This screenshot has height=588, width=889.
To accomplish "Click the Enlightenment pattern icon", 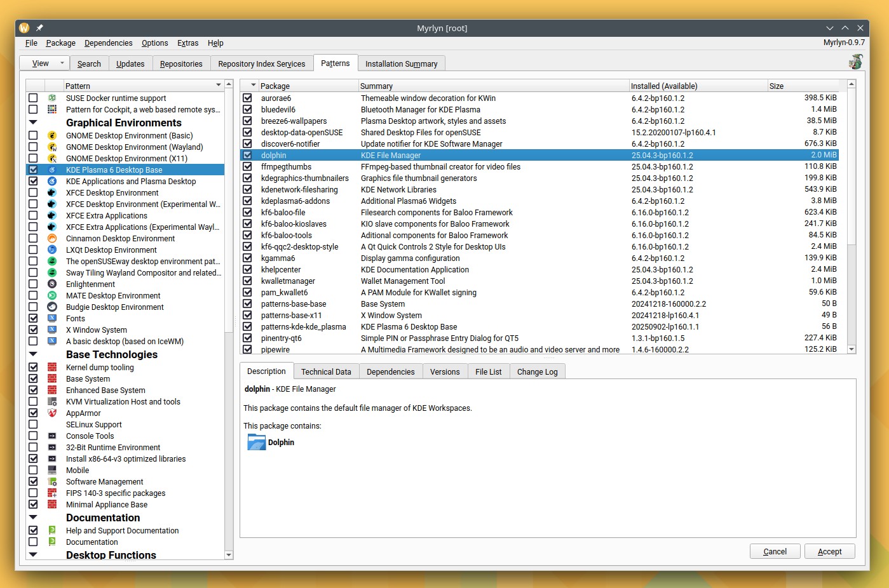I will tap(52, 284).
